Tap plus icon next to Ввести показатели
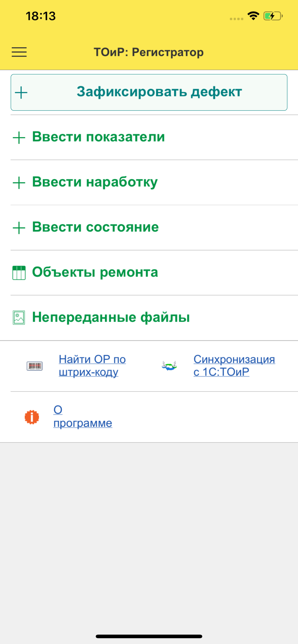 coord(19,137)
